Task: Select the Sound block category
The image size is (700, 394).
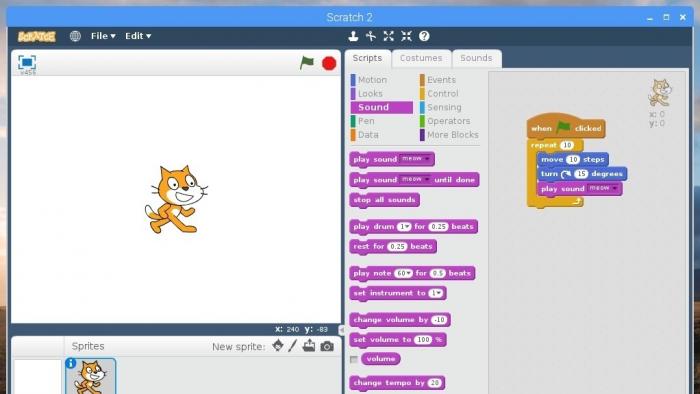Action: 382,108
